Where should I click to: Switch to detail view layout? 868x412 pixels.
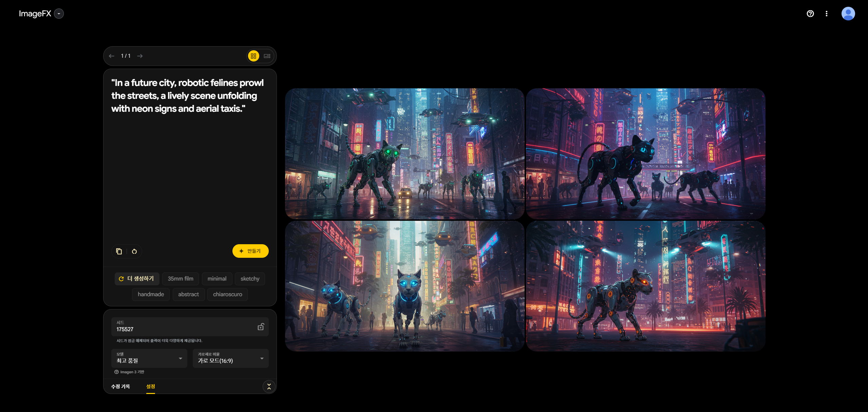(x=267, y=56)
